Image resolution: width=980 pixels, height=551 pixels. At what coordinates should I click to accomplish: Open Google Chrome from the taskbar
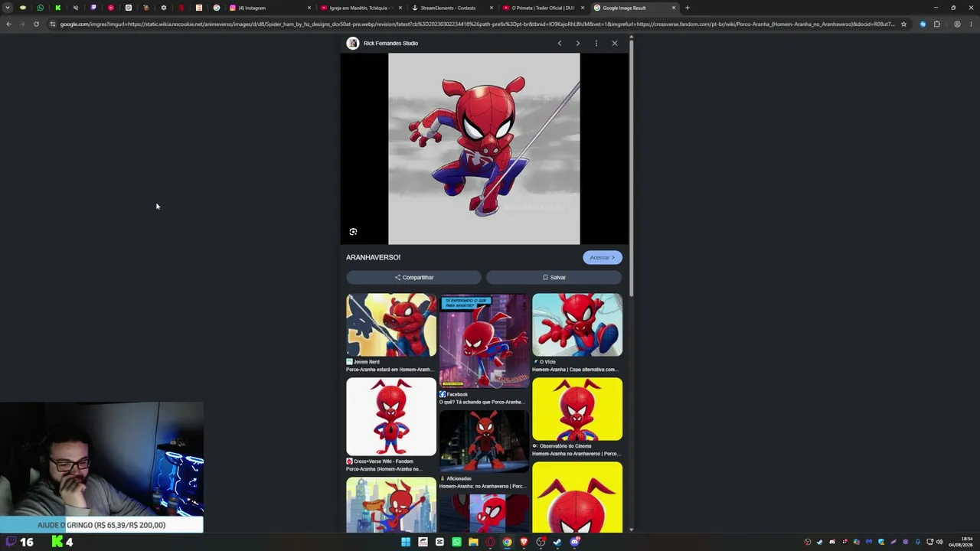[x=507, y=542]
